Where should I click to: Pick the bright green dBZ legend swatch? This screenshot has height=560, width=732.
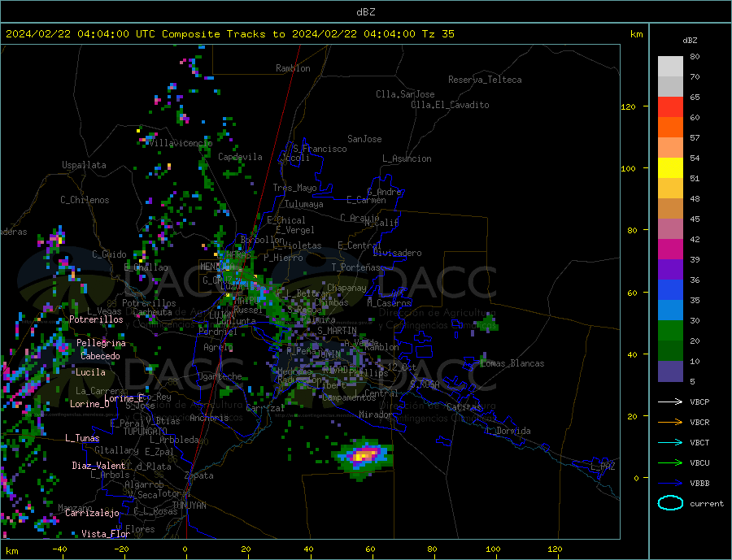pos(670,331)
